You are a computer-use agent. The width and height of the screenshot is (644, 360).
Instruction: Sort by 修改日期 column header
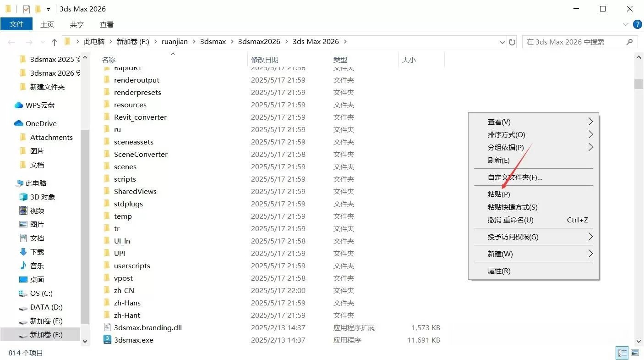[x=265, y=60]
